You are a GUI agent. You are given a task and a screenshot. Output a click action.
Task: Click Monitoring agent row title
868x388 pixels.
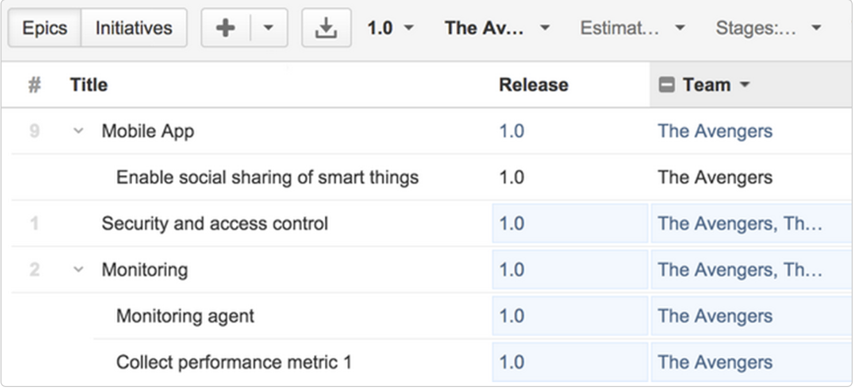(x=185, y=316)
